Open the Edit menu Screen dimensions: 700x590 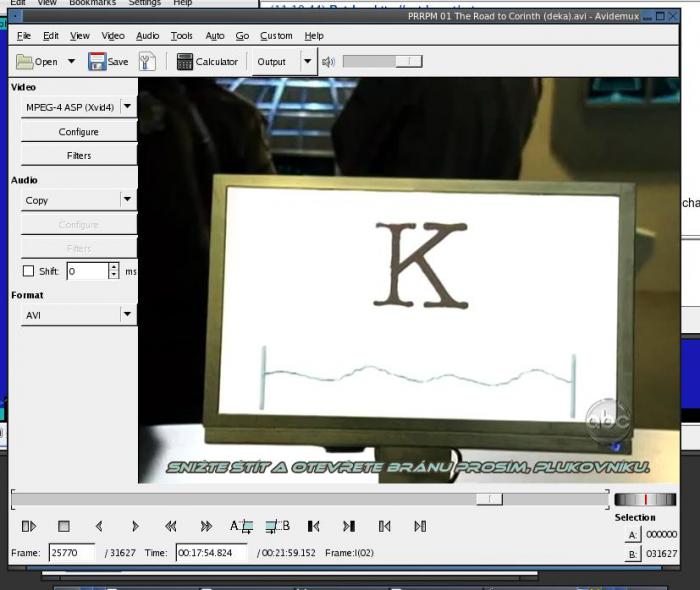51,36
